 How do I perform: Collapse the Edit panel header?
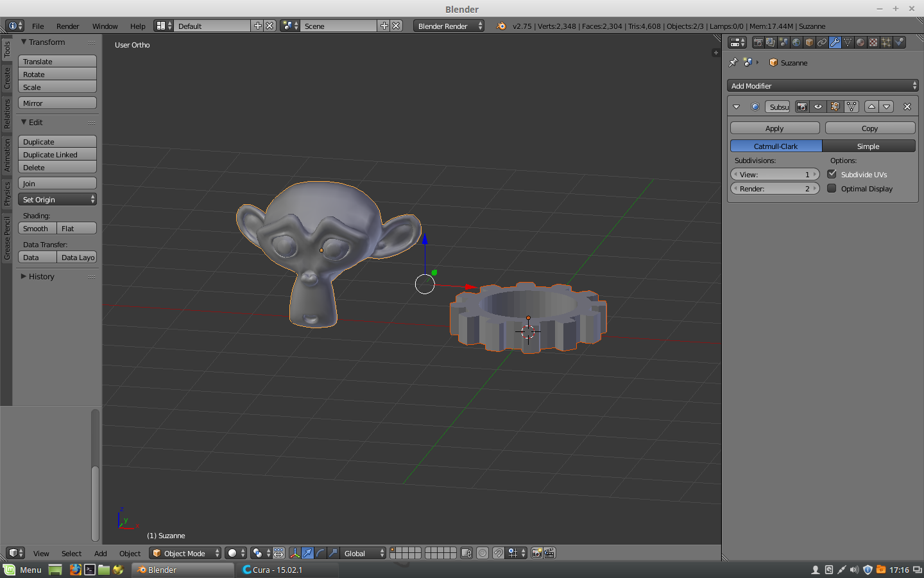[x=32, y=122]
